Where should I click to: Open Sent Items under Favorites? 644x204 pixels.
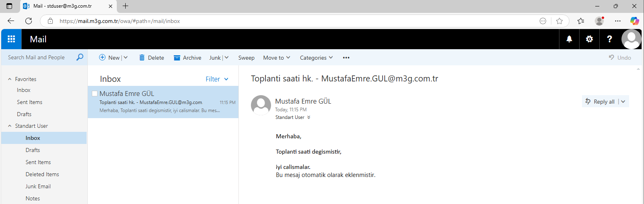click(29, 102)
